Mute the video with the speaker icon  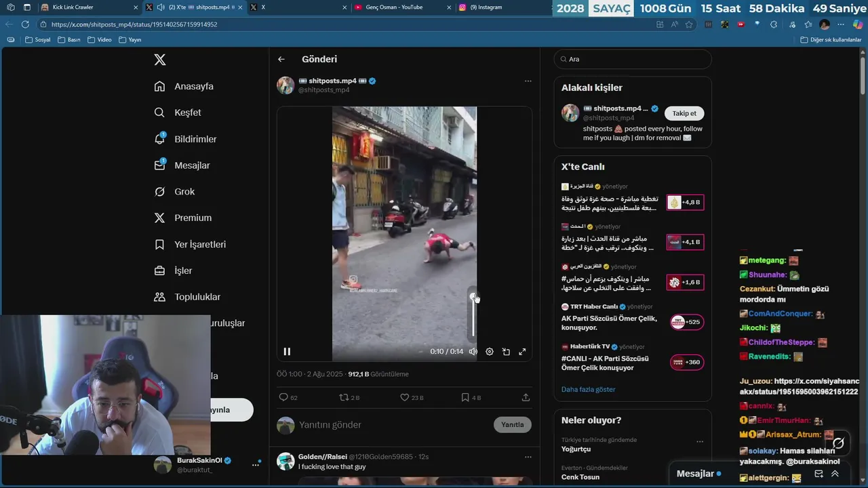pyautogui.click(x=473, y=352)
